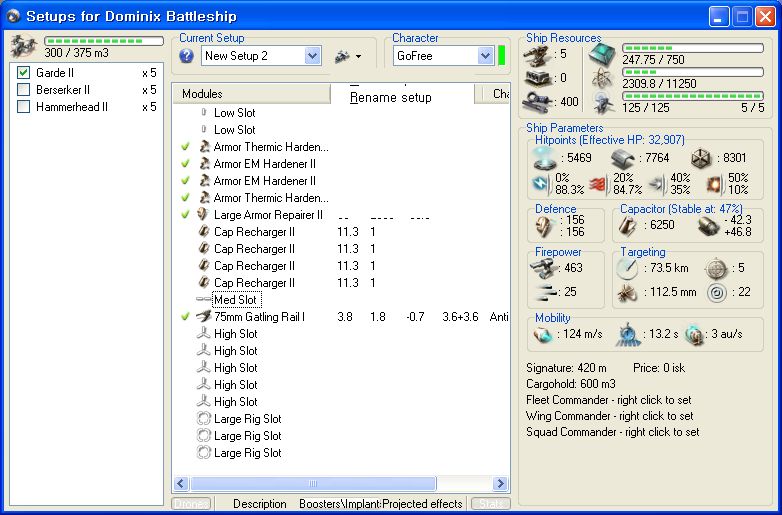Click the shield hitpoints icon

[x=547, y=158]
